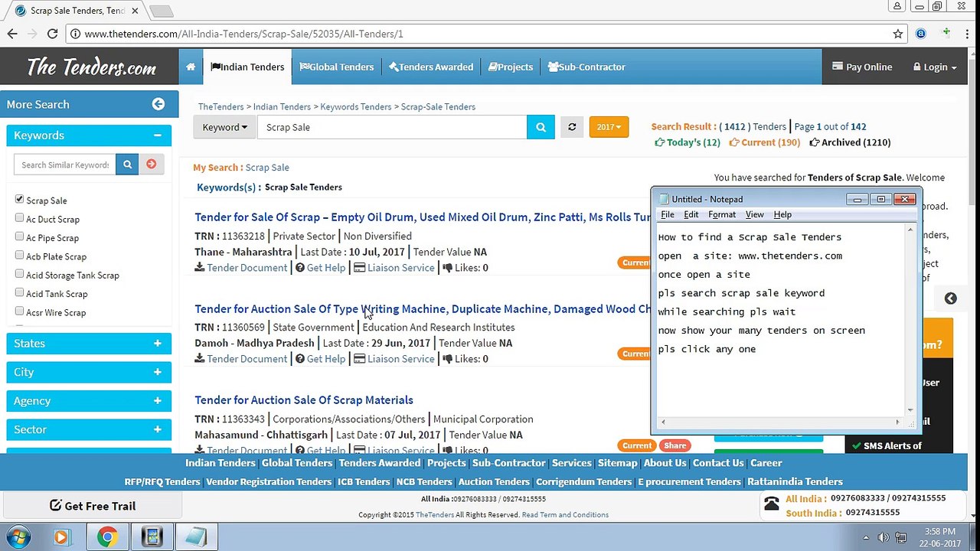Open the blue extension icon in Chrome toolbar
The width and height of the screenshot is (980, 551).
tap(921, 34)
